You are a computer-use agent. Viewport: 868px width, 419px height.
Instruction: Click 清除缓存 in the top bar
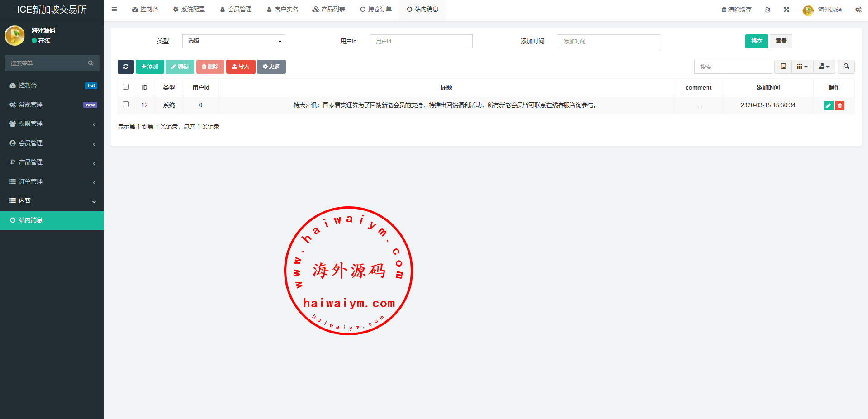pyautogui.click(x=736, y=10)
